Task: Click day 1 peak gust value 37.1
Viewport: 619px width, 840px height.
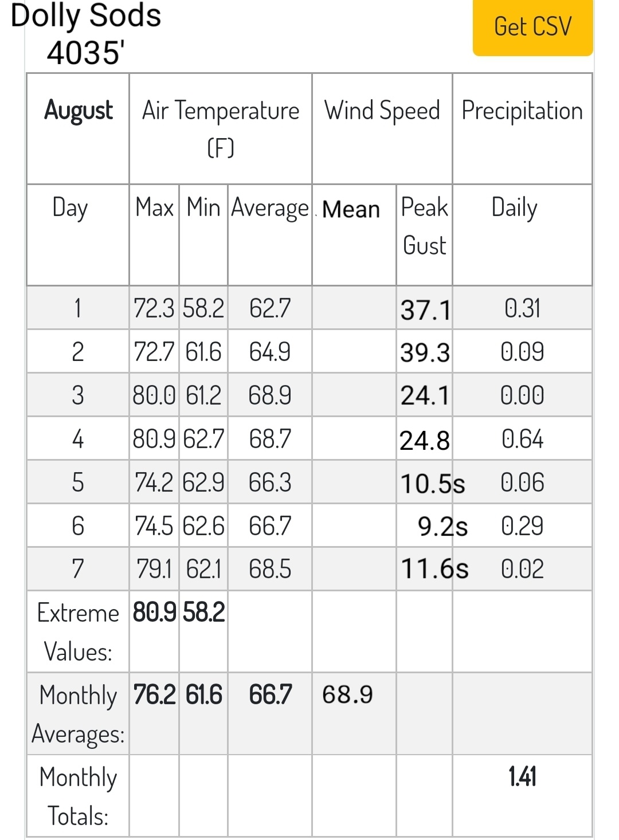Action: tap(425, 310)
